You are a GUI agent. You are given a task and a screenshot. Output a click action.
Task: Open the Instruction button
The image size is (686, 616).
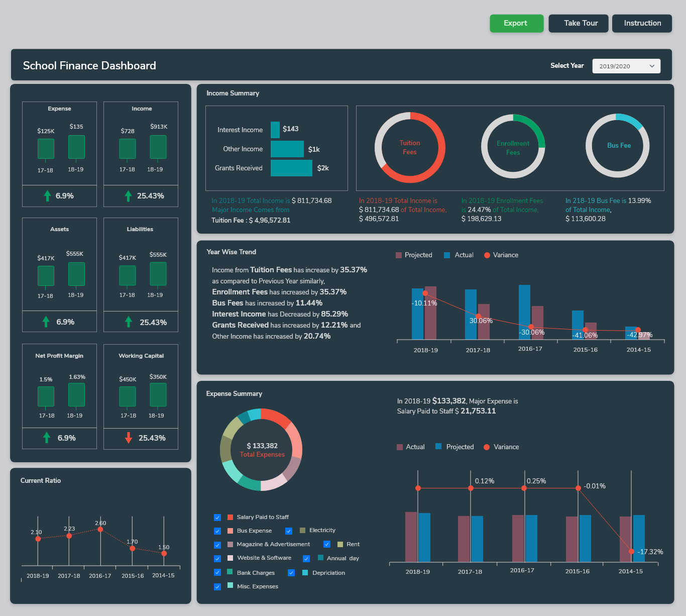point(642,23)
